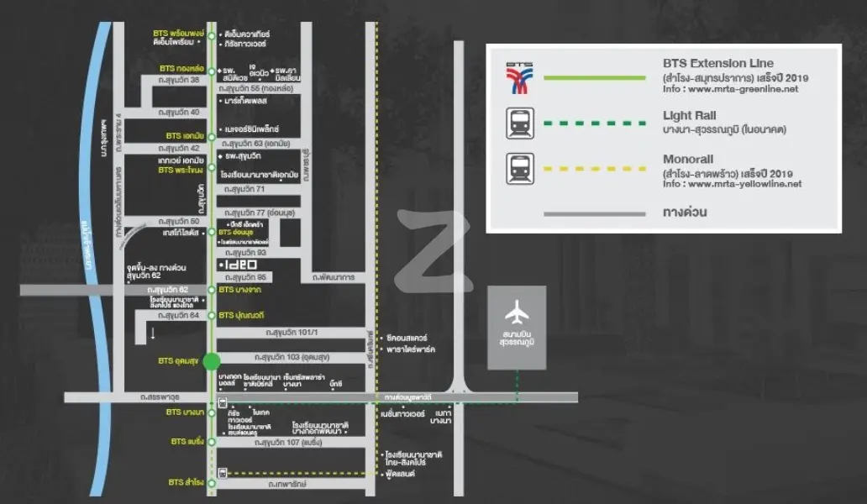Click the มาร์เก็ตเพลส landmark label
The width and height of the screenshot is (867, 504).
[245, 101]
